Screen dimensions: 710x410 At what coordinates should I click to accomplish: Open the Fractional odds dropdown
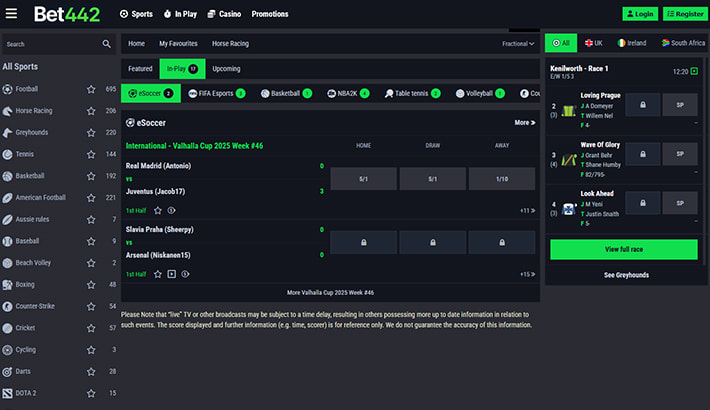[x=518, y=43]
